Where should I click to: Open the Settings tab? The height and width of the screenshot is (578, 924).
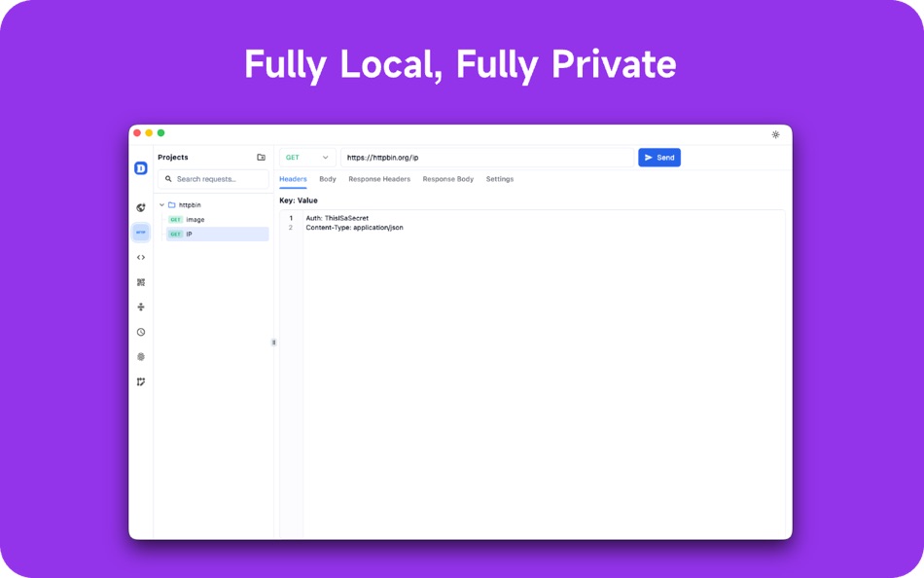tap(500, 179)
